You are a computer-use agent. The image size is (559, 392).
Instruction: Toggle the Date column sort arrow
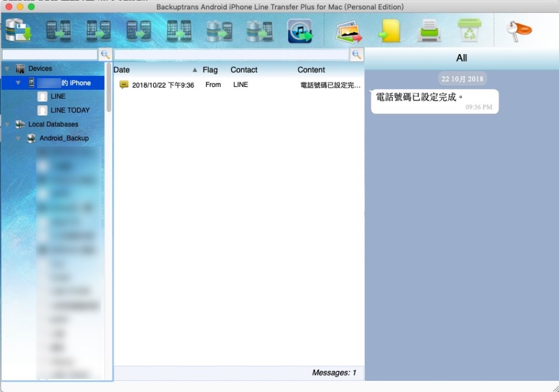tap(195, 70)
